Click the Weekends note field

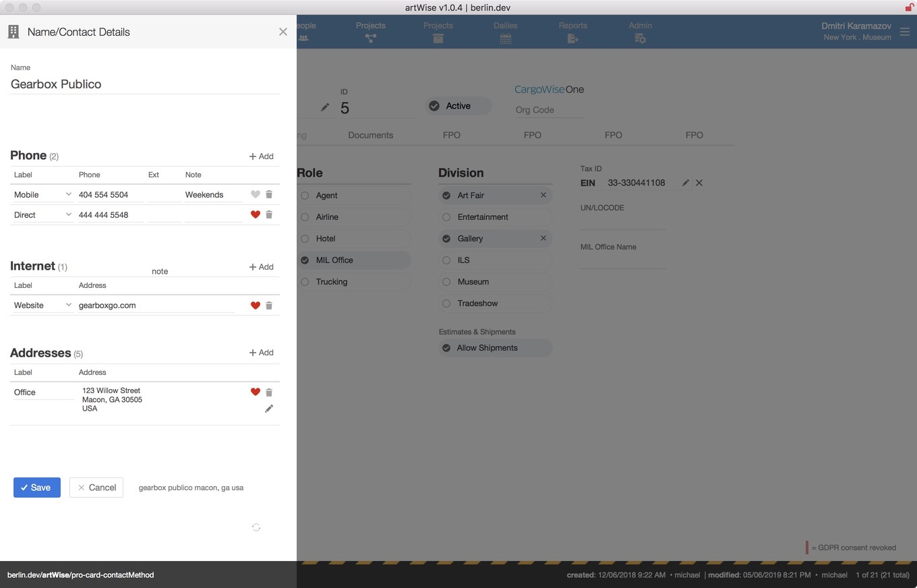coord(214,194)
